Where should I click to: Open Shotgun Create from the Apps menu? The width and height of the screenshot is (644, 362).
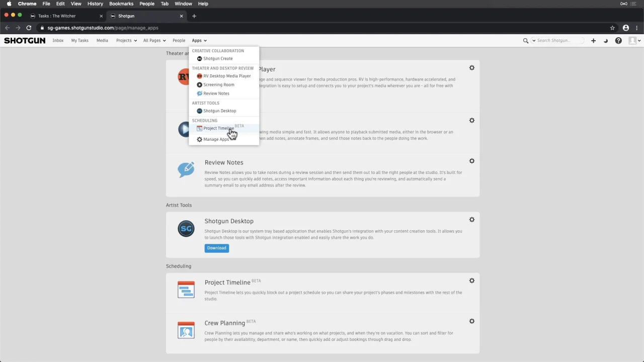[x=218, y=58]
